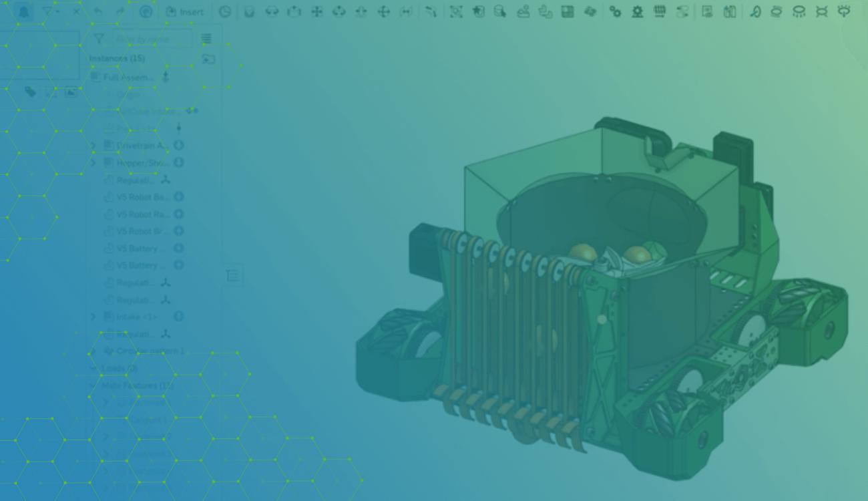Collapse the Mate Features section
Screen dimensions: 868x501
(93, 385)
